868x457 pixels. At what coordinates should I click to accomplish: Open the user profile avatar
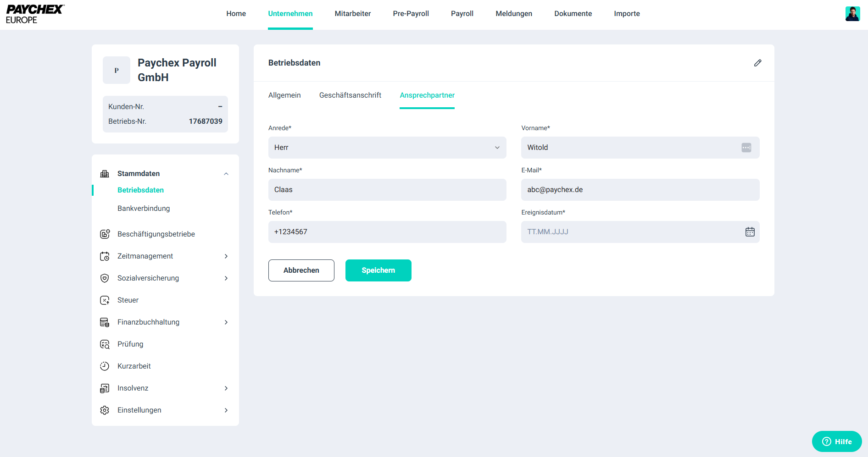(852, 14)
